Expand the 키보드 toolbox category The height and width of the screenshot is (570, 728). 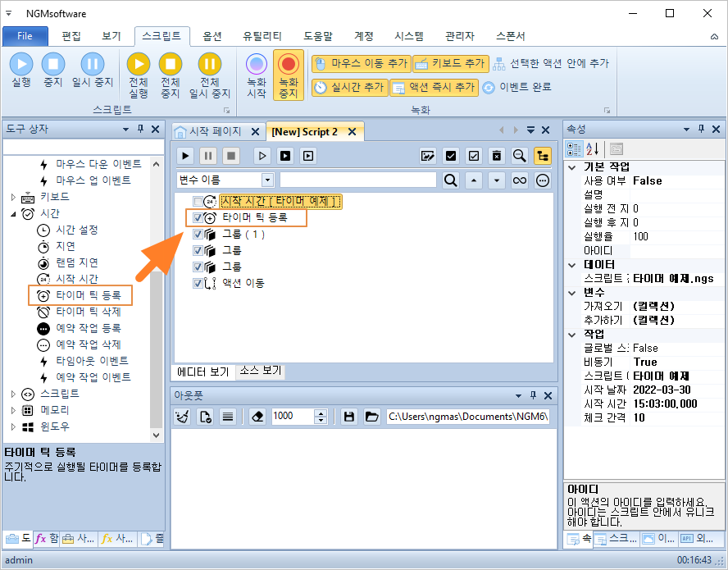(13, 197)
